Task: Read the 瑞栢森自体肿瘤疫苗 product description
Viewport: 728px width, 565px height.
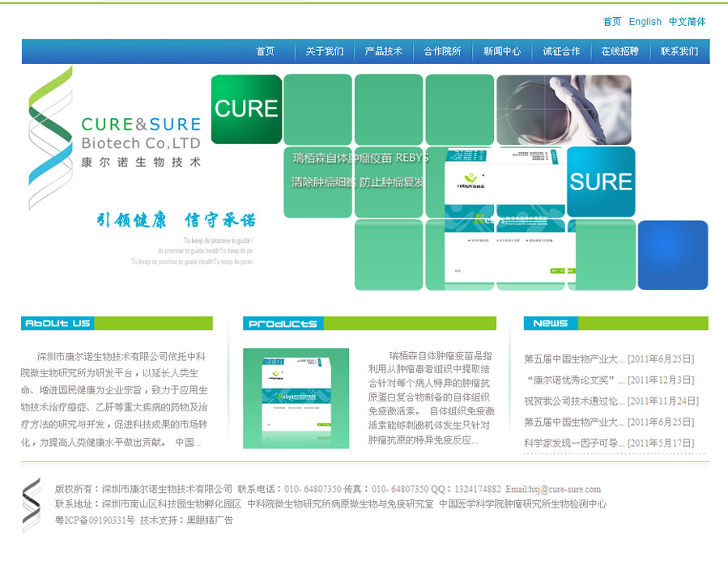Action: tap(431, 398)
